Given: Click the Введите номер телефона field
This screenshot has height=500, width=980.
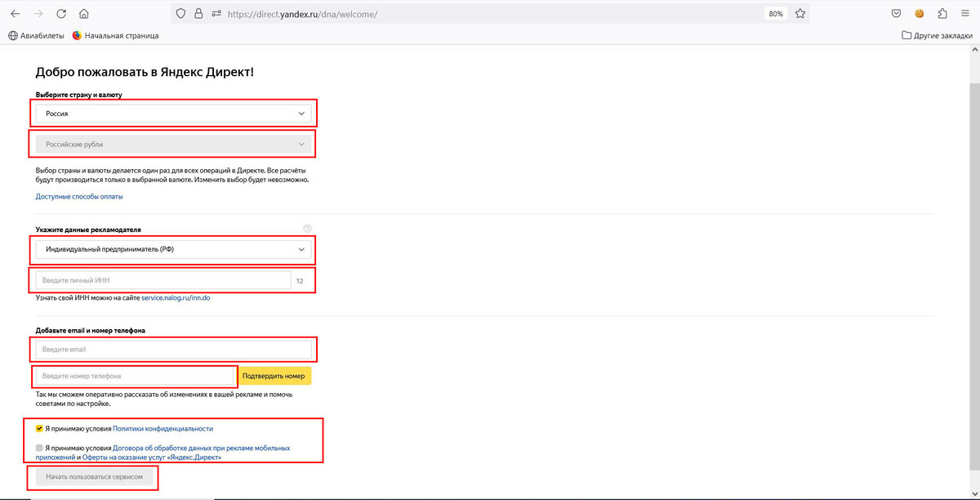Looking at the screenshot, I should (x=136, y=376).
